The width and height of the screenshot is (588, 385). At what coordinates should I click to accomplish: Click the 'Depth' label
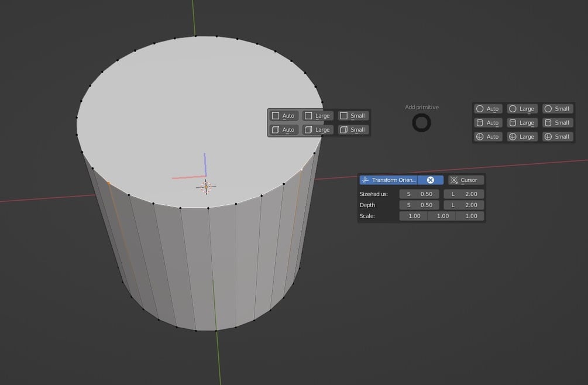tap(367, 205)
